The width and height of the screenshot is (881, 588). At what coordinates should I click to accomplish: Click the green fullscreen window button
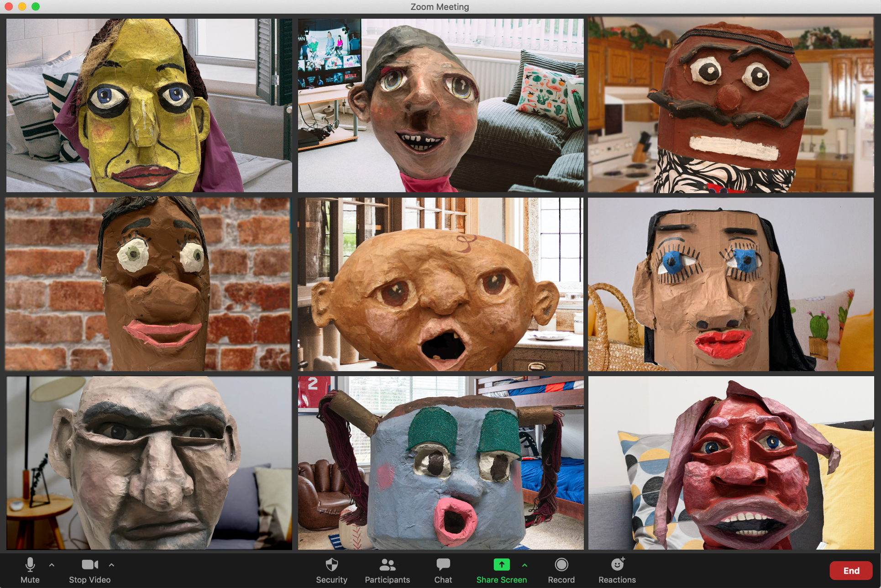coord(36,6)
